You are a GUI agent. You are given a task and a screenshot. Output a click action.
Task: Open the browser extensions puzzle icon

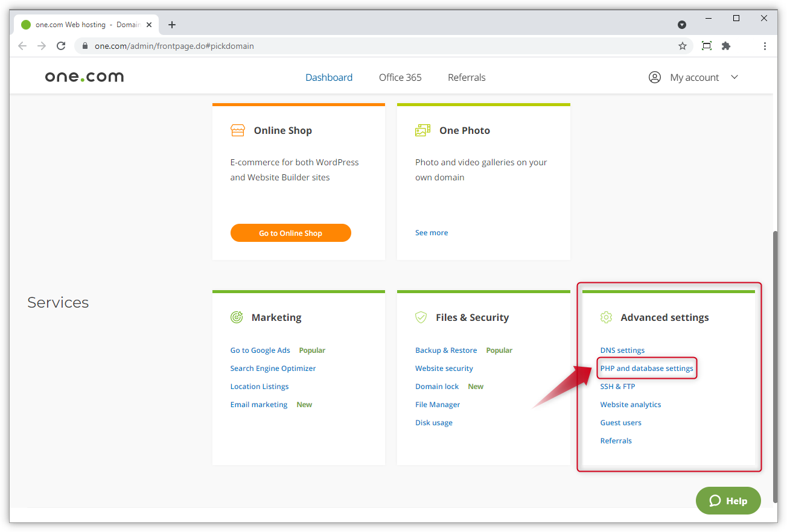tap(725, 46)
